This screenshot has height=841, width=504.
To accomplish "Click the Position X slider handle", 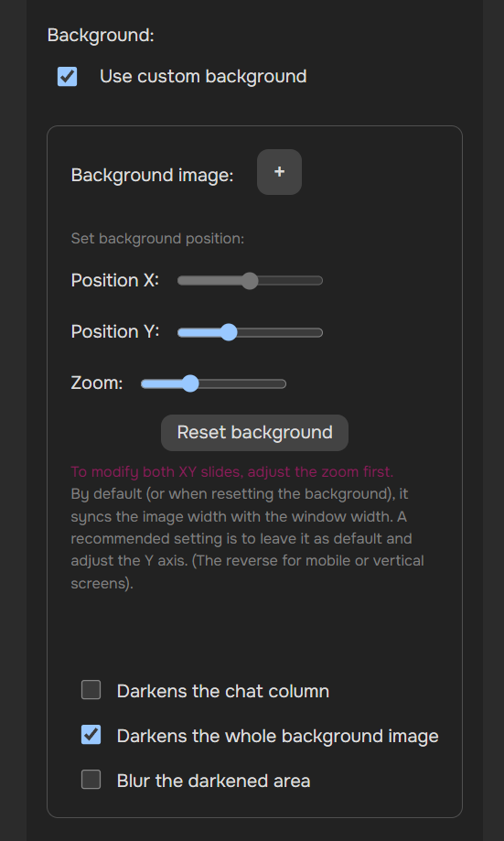I will click(x=250, y=281).
